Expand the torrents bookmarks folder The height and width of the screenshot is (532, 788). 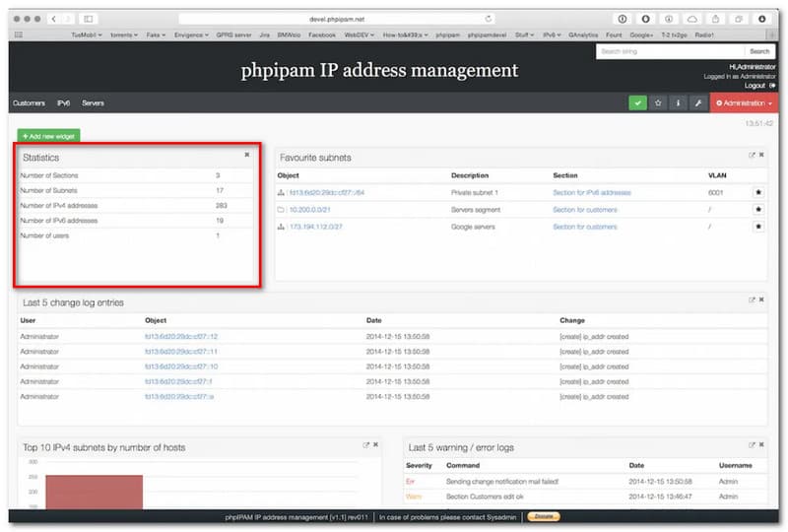[x=123, y=33]
